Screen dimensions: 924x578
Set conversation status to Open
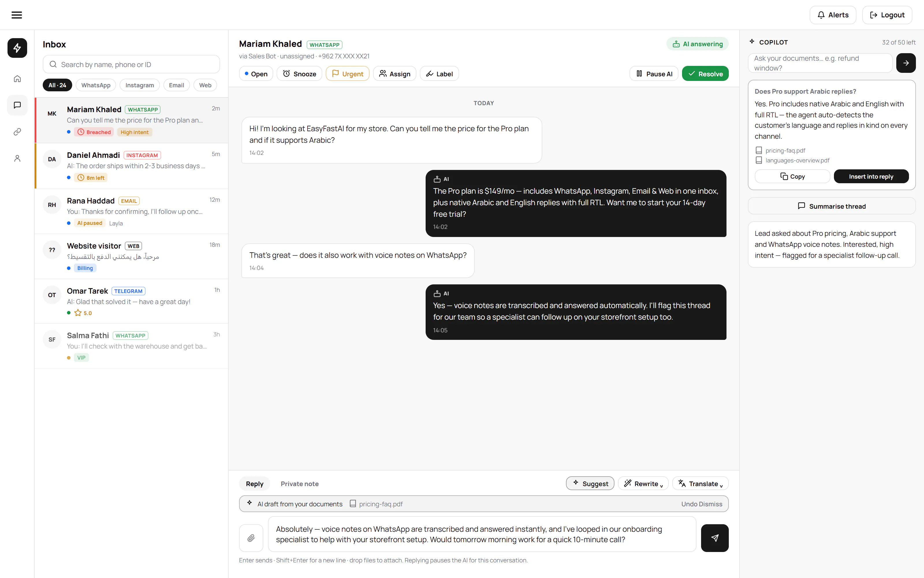click(x=256, y=74)
